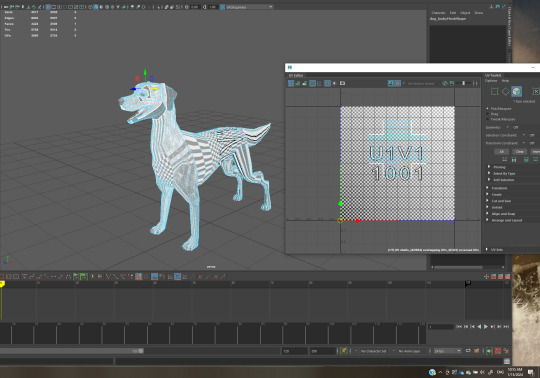Click the green-bordered character set icon
Image resolution: width=540 pixels, height=378 pixels.
coord(344,351)
